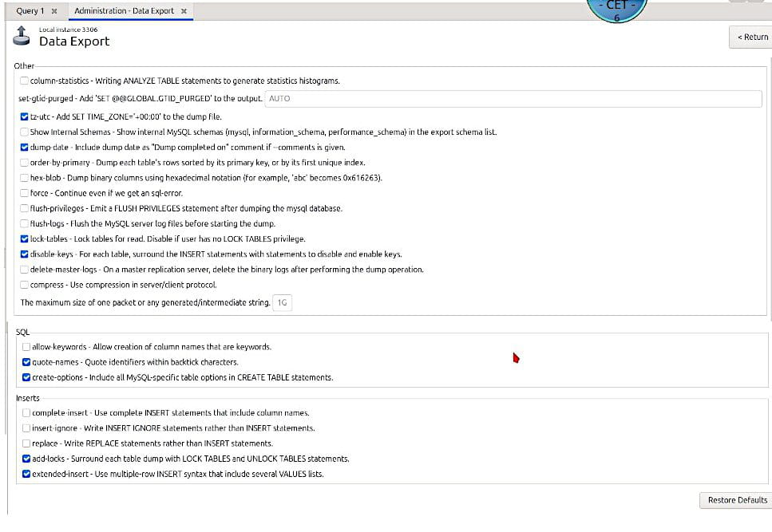
Task: Enable Show Internal Schemas checkbox
Action: 24,132
